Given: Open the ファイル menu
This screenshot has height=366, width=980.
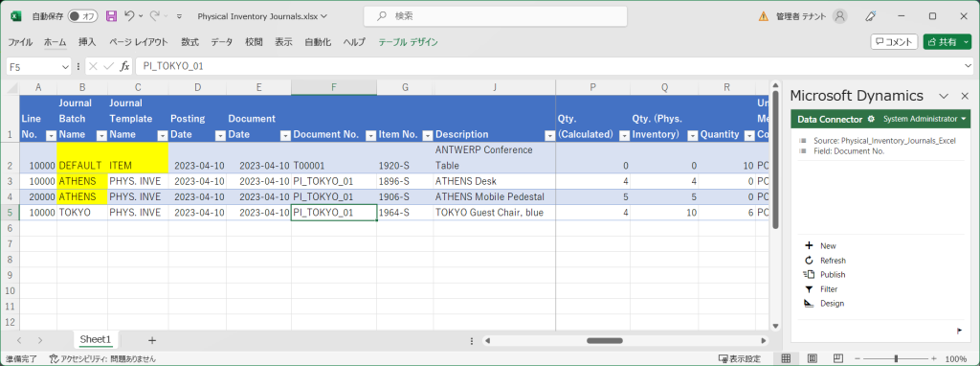Looking at the screenshot, I should (x=20, y=42).
